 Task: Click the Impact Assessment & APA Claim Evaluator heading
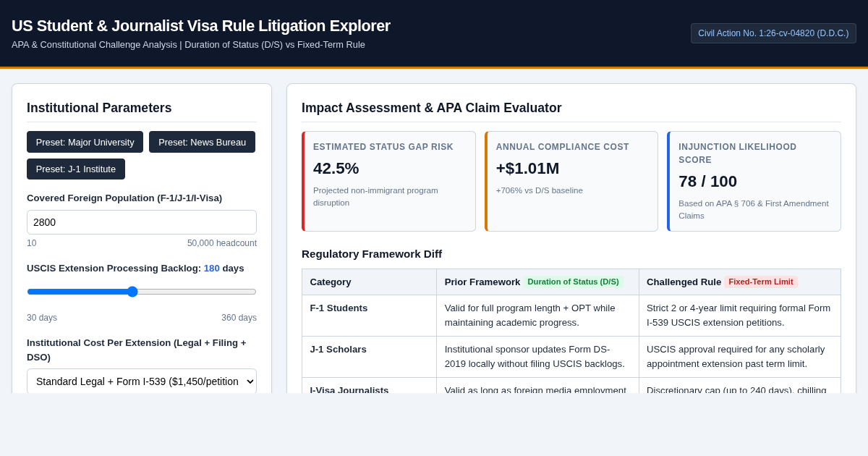[431, 108]
